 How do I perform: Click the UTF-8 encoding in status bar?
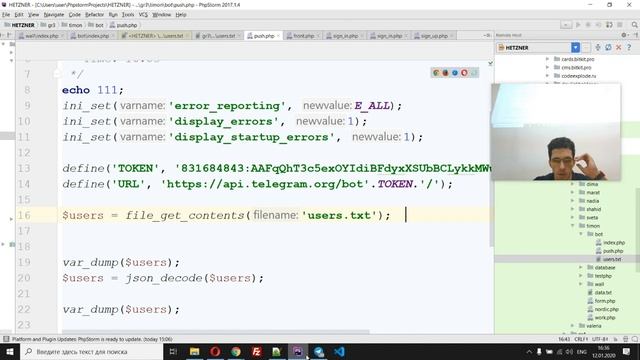click(600, 339)
